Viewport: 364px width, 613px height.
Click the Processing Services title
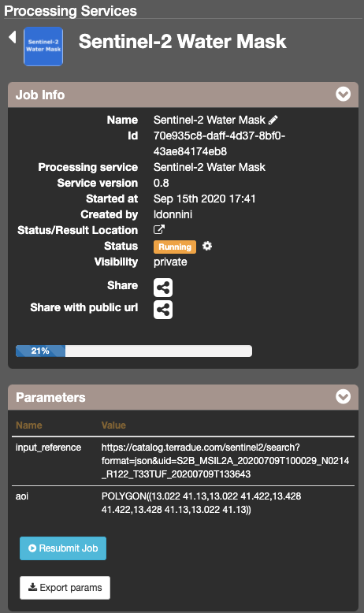[x=70, y=10]
